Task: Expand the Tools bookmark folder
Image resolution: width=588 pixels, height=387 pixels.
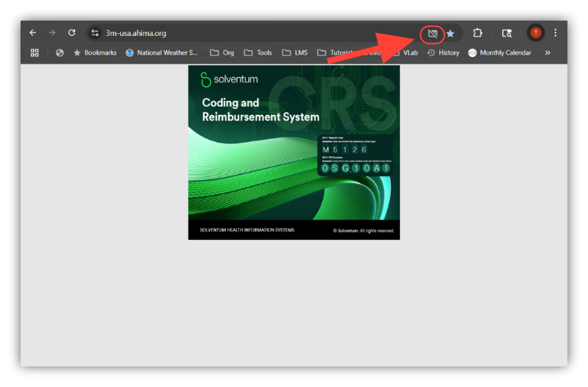Action: pos(258,53)
